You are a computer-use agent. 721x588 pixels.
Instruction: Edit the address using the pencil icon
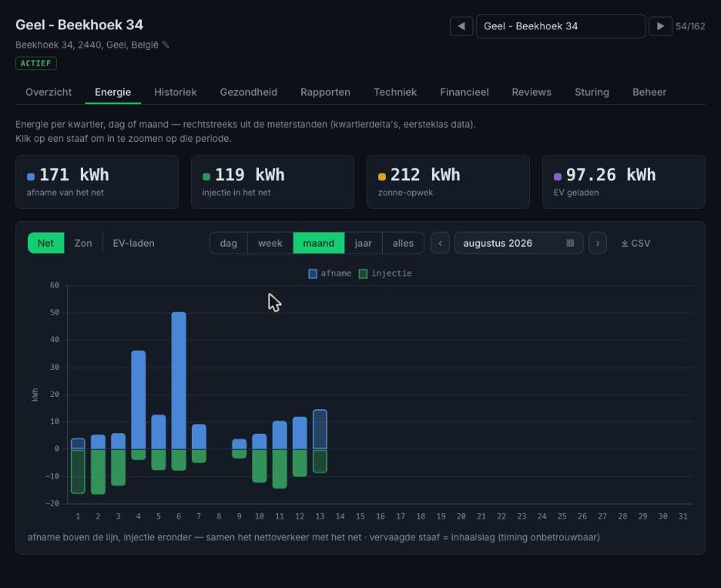click(x=166, y=45)
